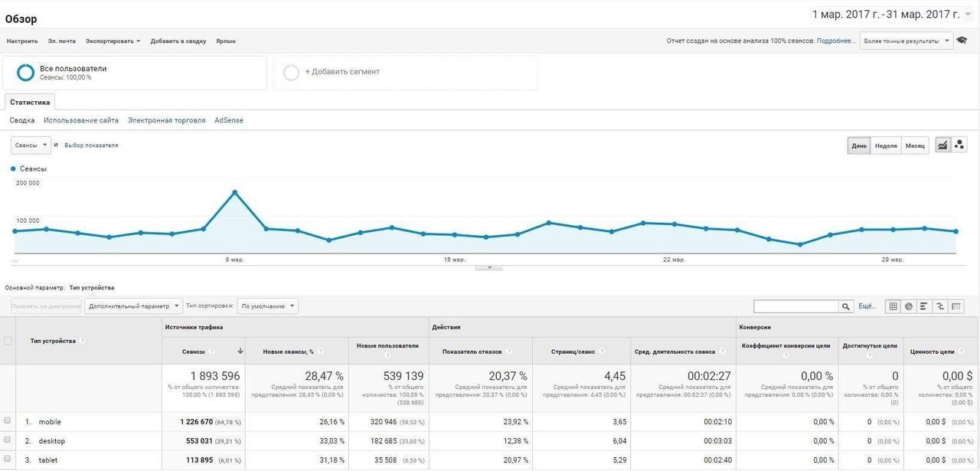Switch chart to line graph view
This screenshot has width=980, height=471.
click(x=942, y=146)
